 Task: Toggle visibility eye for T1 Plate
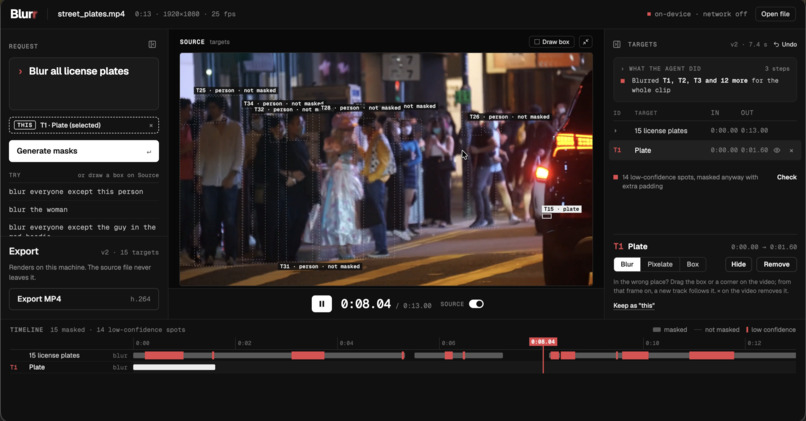(777, 151)
